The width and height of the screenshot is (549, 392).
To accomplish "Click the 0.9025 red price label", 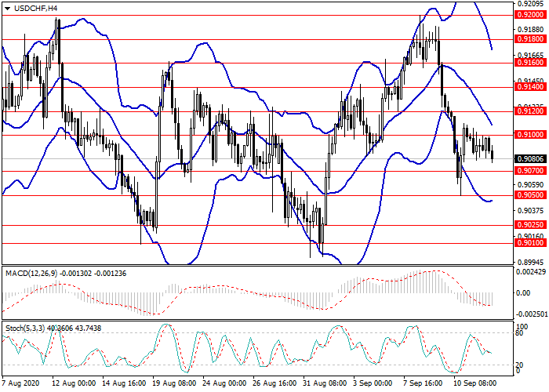I will 525,224.
